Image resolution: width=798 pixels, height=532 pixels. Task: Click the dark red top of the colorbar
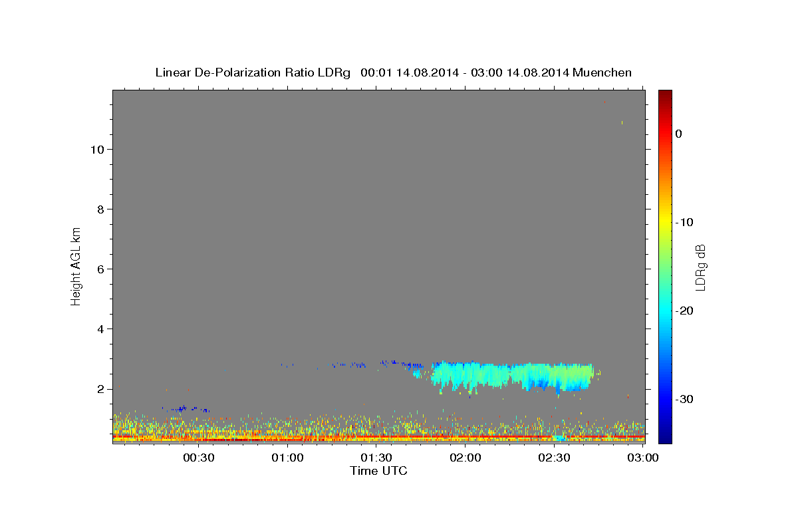point(665,95)
